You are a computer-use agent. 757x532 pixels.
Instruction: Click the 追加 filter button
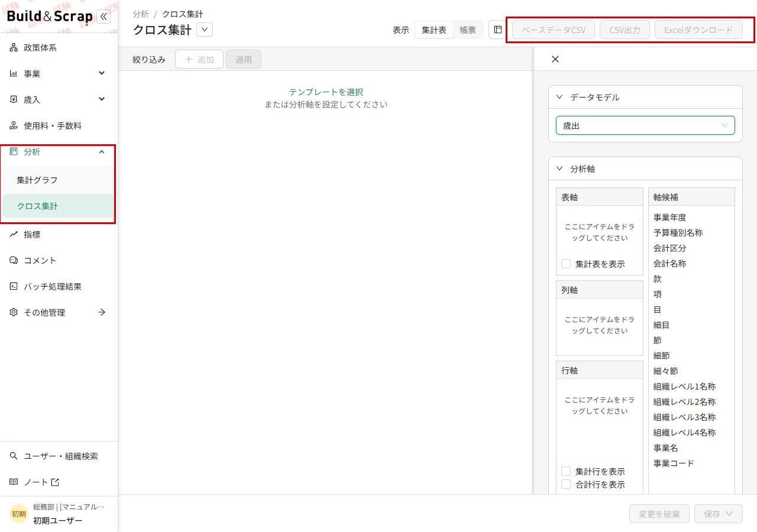199,59
